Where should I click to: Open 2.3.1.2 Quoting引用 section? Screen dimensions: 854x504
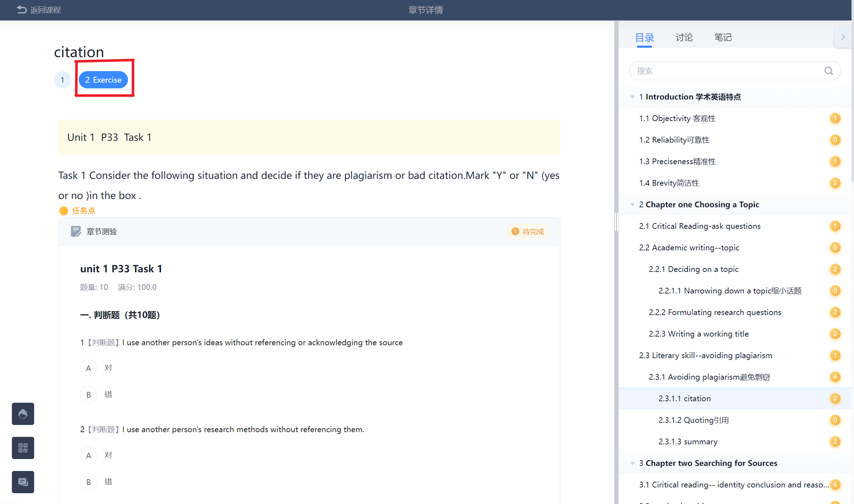[x=693, y=420]
